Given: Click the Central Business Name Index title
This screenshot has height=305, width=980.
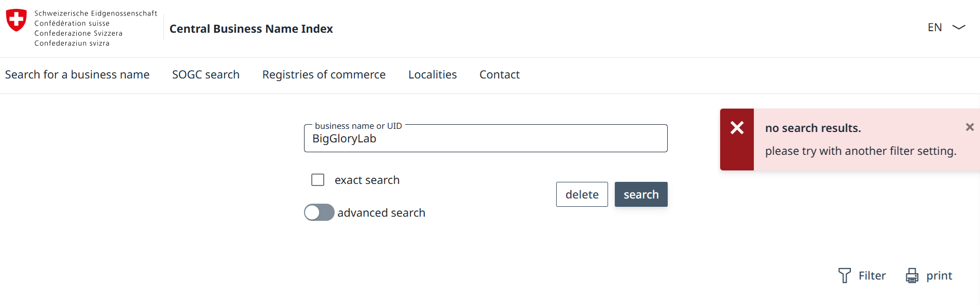Looking at the screenshot, I should click(x=251, y=29).
